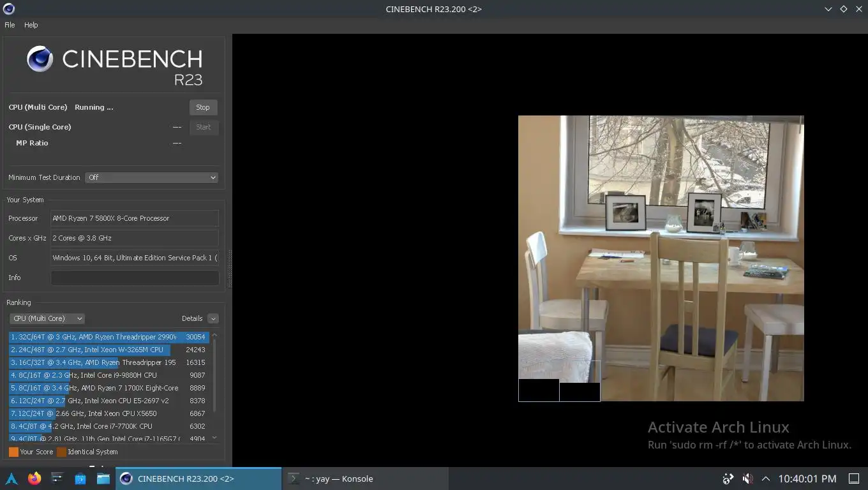Expand the ranking Details arrow button
Image resolution: width=868 pixels, height=490 pixels.
click(213, 318)
